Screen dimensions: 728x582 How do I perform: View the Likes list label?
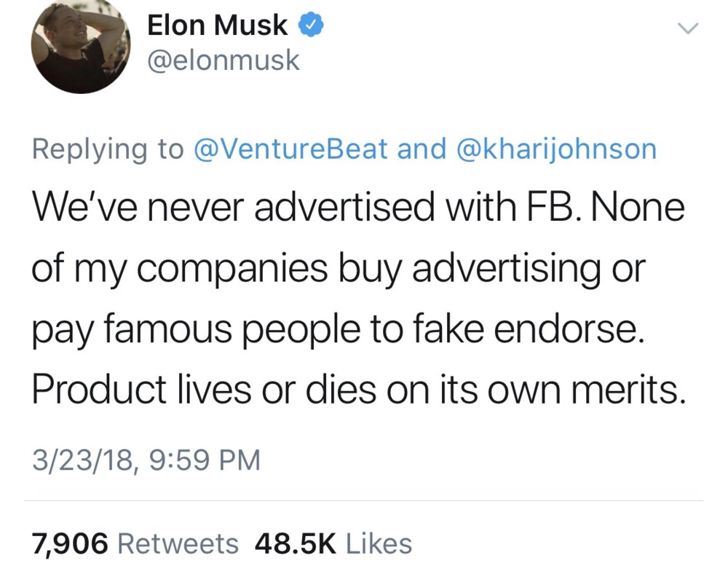379,543
